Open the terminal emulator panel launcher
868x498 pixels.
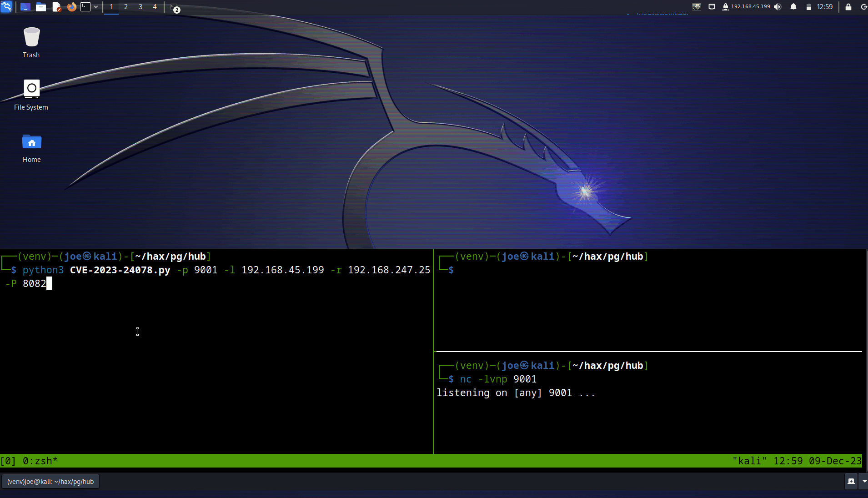click(85, 7)
